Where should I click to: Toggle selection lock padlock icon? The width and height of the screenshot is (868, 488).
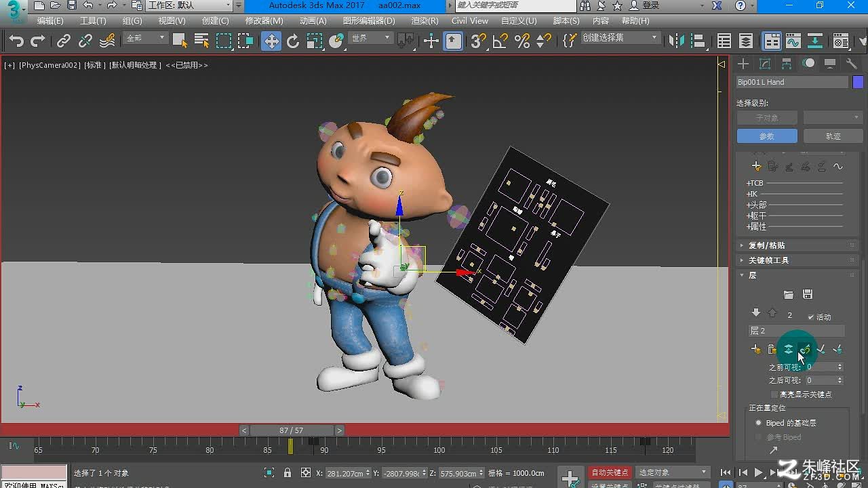tap(288, 473)
